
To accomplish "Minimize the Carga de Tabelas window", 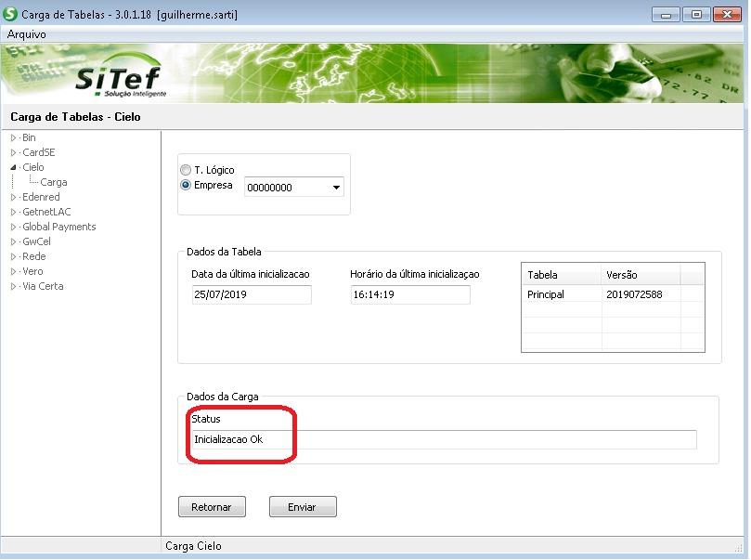I will point(666,14).
